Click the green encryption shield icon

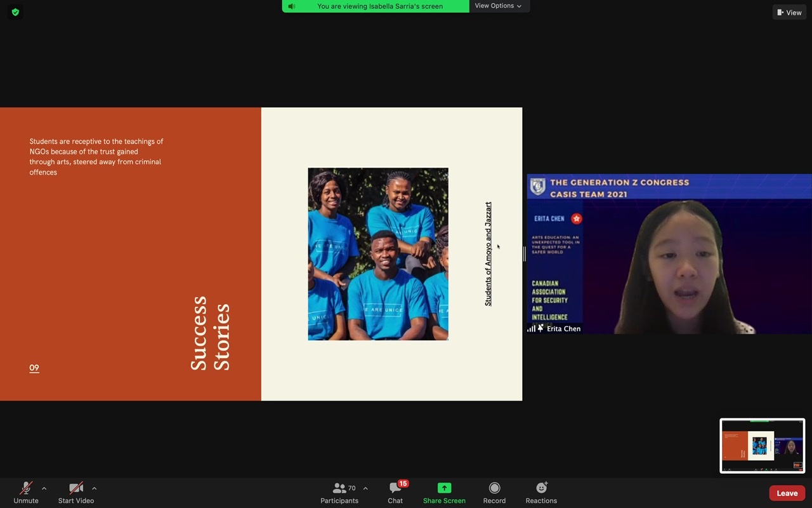pyautogui.click(x=15, y=12)
